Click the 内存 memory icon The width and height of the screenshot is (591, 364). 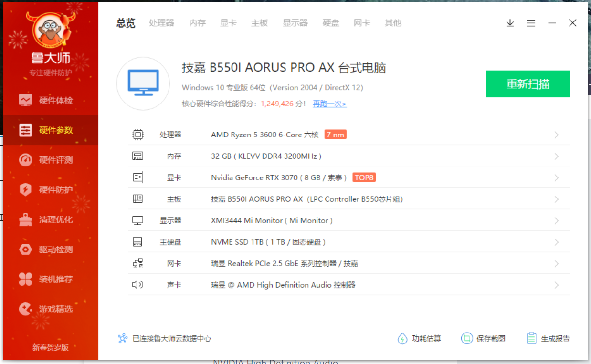(x=137, y=156)
